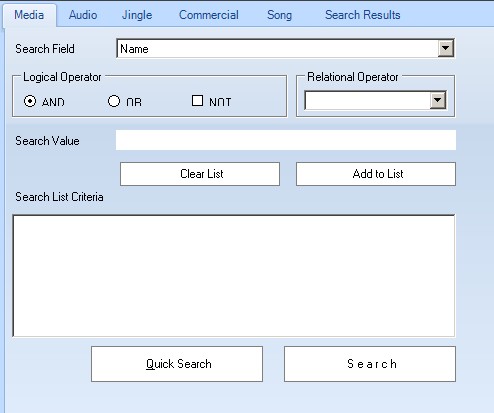Click the Media tab
Screen dimensions: 494x413
point(29,15)
